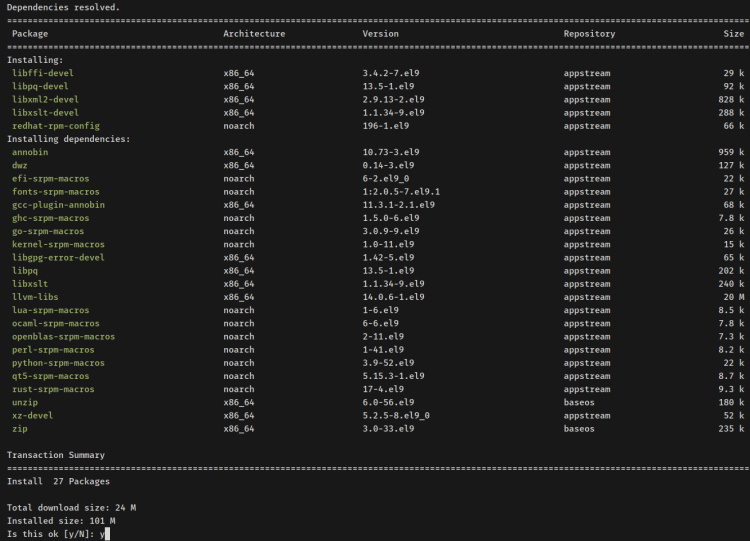Click the gcc-plugin-annobin package name
The width and height of the screenshot is (750, 541).
pos(58,205)
